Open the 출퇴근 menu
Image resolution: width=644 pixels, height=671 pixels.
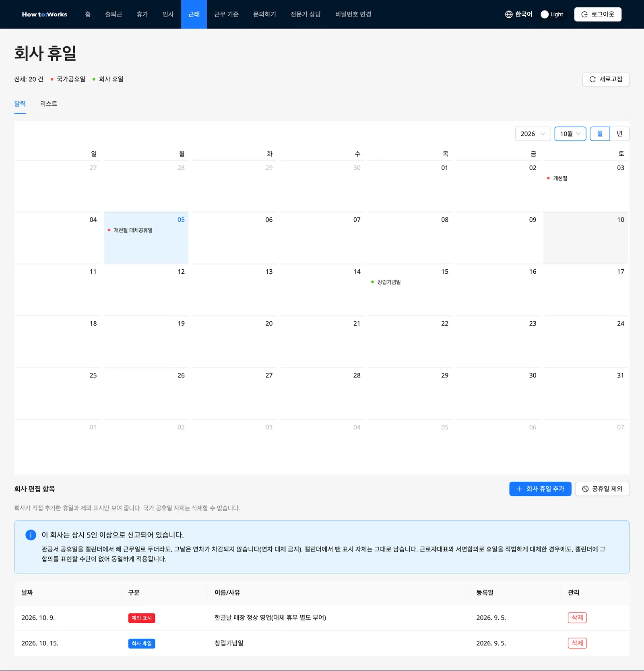pos(114,14)
